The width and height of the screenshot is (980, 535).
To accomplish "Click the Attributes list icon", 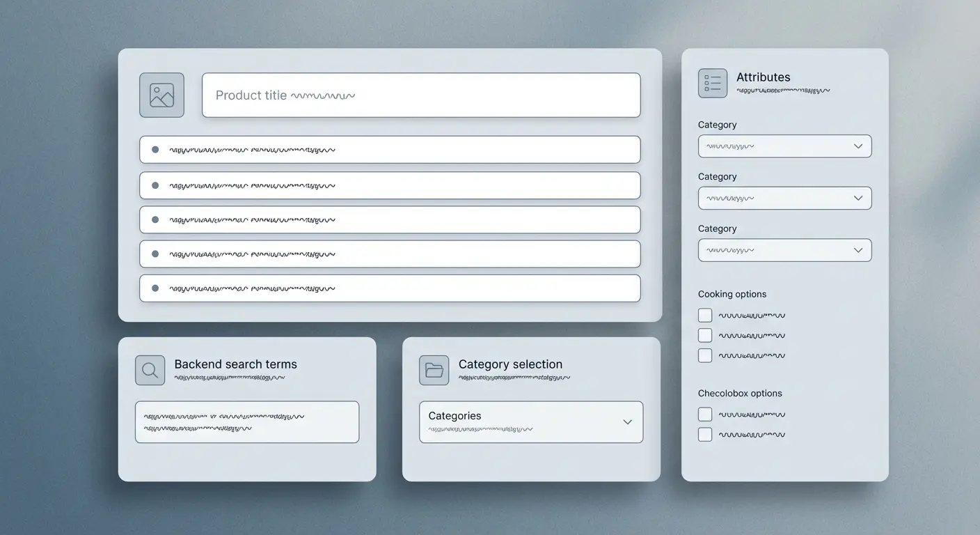I will (x=712, y=82).
